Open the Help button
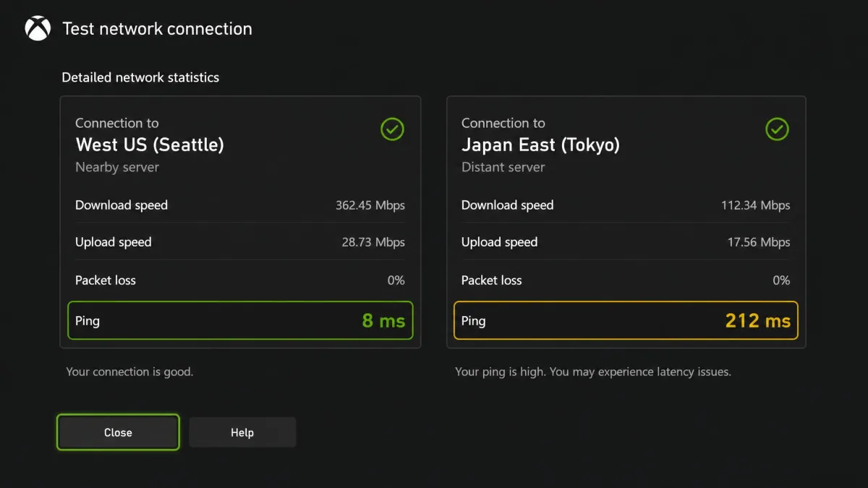This screenshot has width=868, height=488. click(242, 432)
